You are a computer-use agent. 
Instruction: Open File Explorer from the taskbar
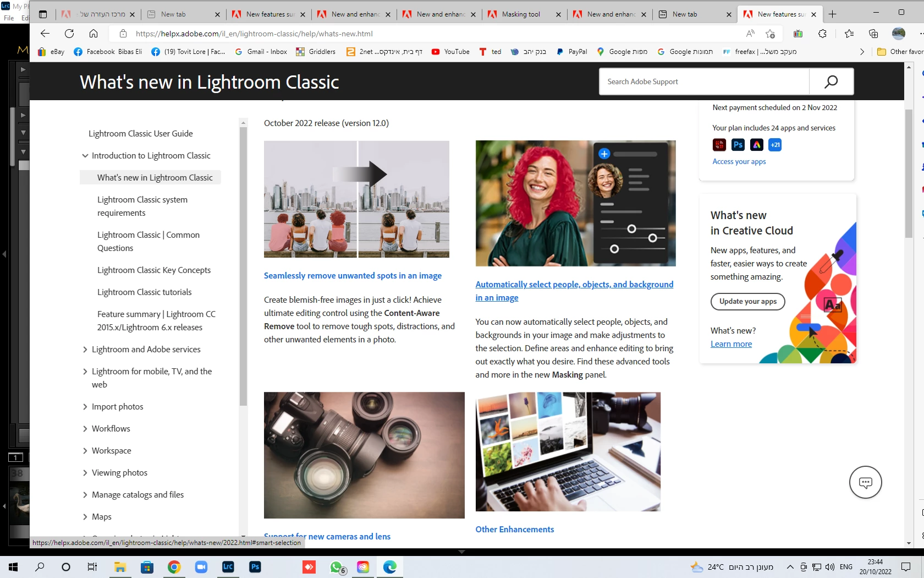(120, 566)
